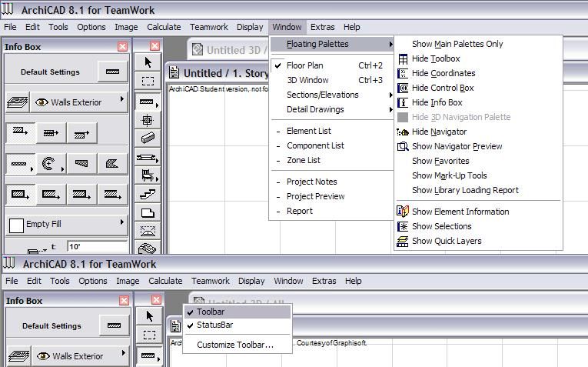Choose the Roof tool in the upper toolbox
The height and width of the screenshot is (367, 588).
[x=148, y=231]
